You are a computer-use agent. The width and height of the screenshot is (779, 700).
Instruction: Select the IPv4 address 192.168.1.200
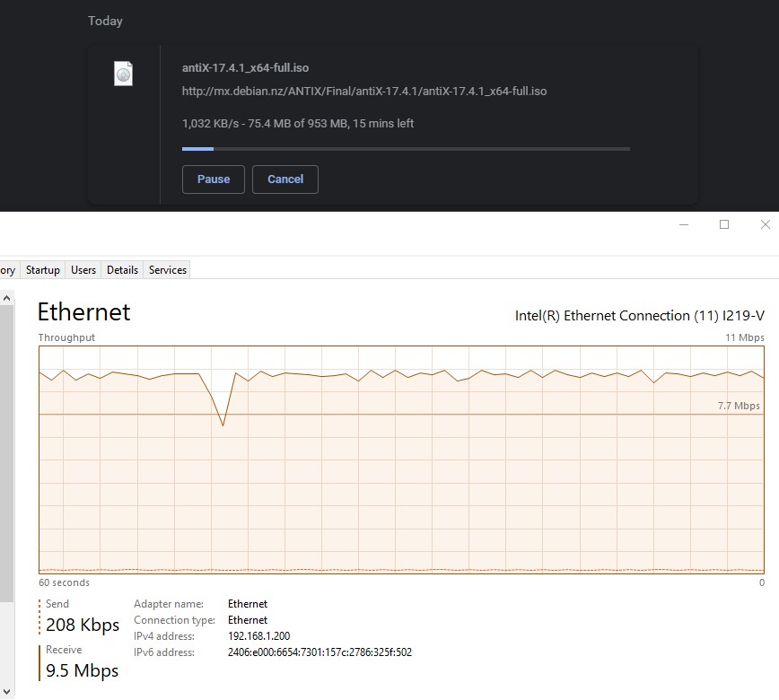(x=258, y=636)
